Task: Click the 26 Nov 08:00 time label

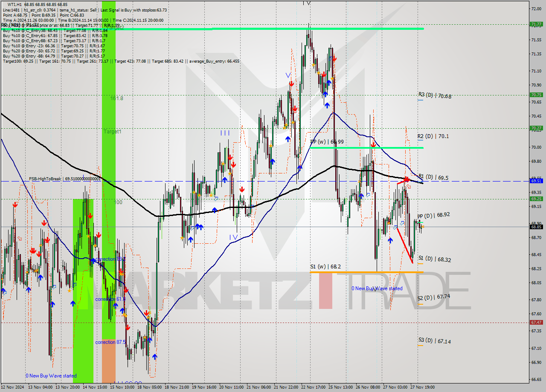Action: click(369, 387)
